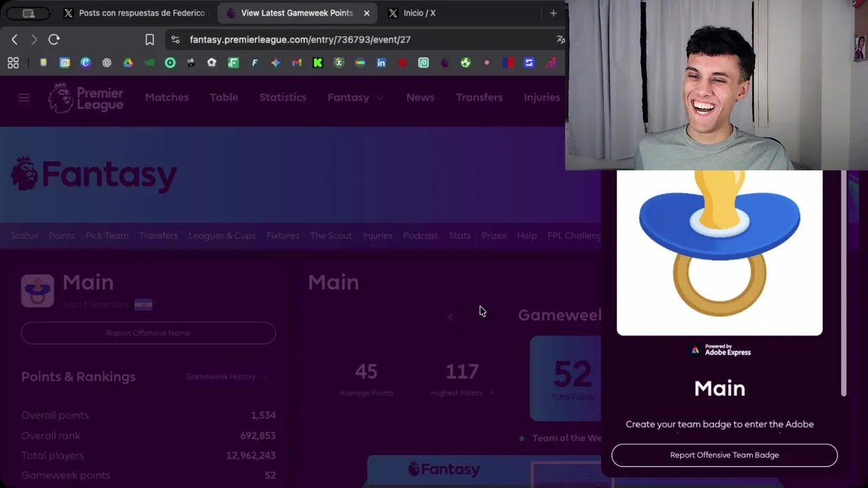Go to the Points fantasy sub-tab
Image resolution: width=868 pixels, height=488 pixels.
click(62, 236)
